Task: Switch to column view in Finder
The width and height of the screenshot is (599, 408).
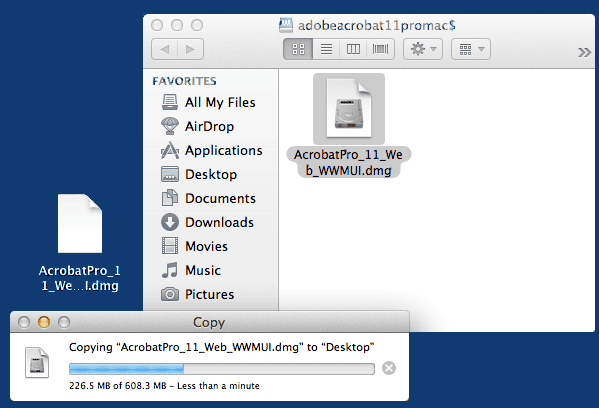Action: pyautogui.click(x=353, y=49)
